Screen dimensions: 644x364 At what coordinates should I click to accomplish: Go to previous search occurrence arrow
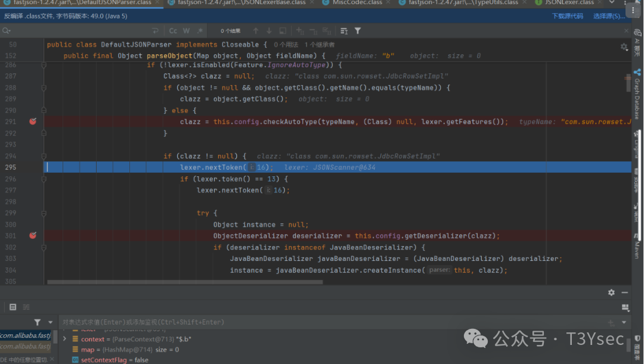tap(256, 30)
